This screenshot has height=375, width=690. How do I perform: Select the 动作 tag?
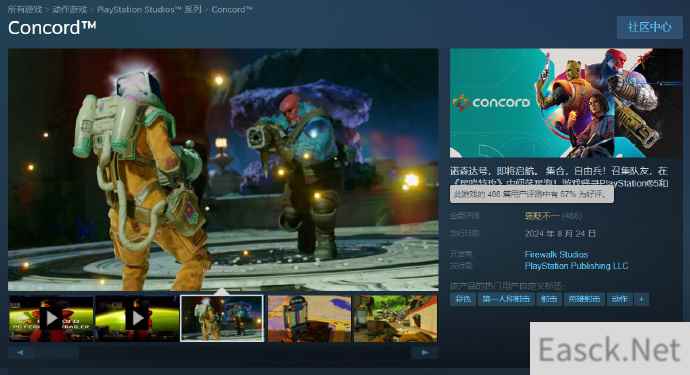click(619, 299)
